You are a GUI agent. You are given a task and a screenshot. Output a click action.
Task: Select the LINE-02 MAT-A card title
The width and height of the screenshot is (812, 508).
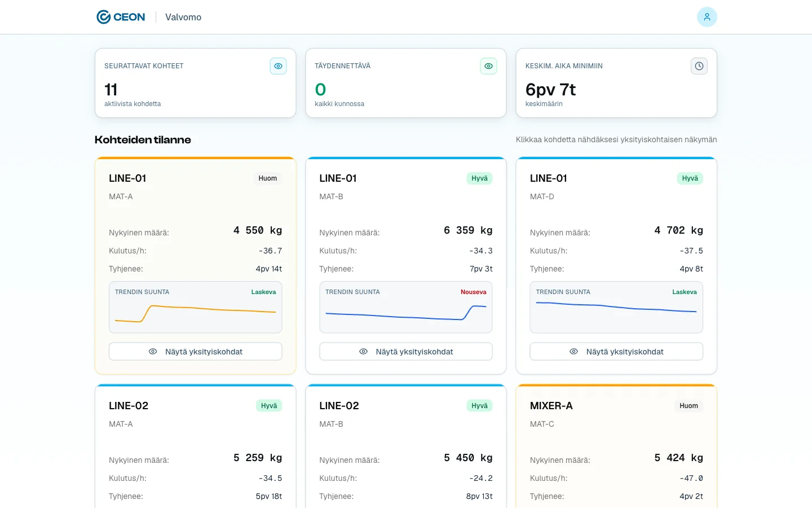point(129,406)
